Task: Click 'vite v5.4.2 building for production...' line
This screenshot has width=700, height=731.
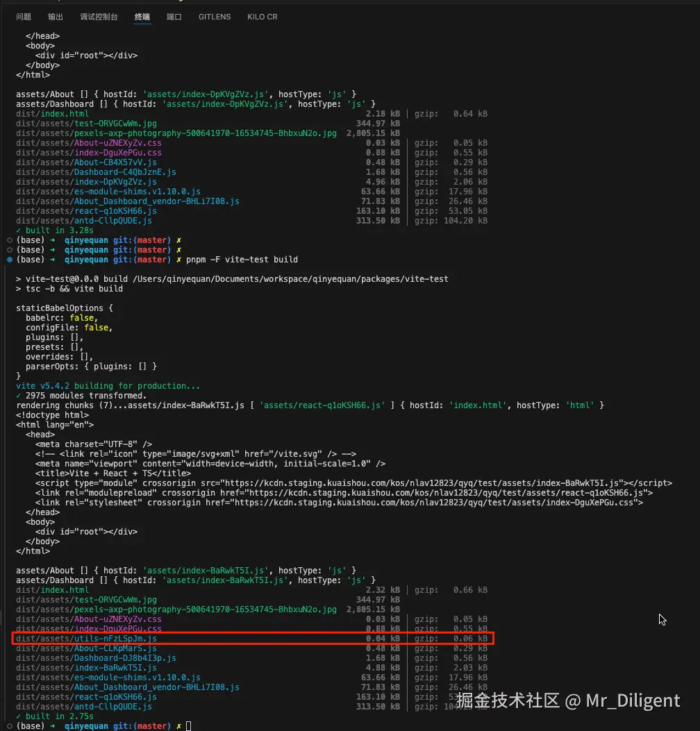Action: 108,386
